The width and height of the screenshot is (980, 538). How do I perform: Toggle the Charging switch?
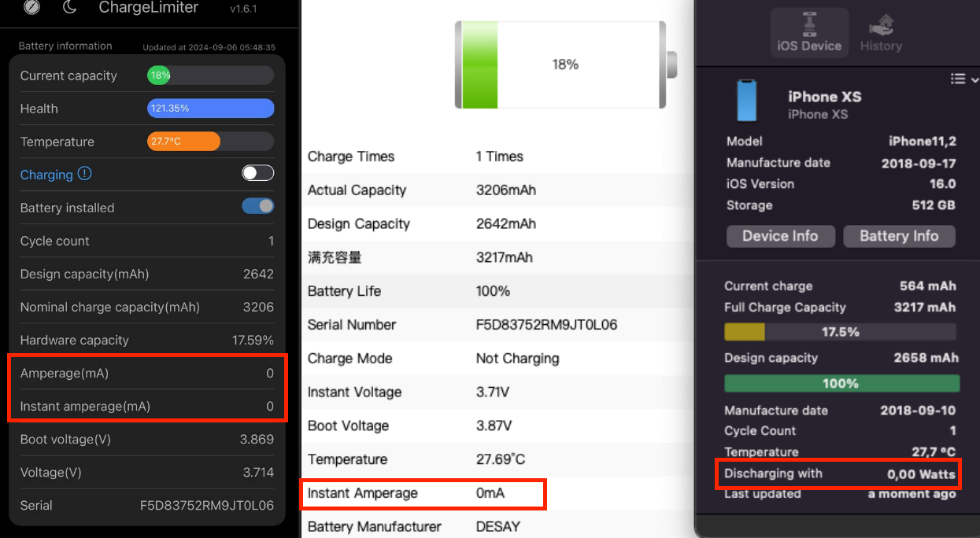point(257,173)
